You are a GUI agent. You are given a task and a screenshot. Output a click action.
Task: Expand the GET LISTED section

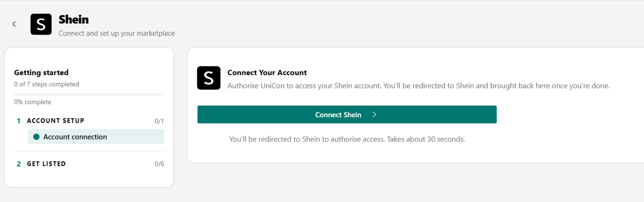point(89,164)
